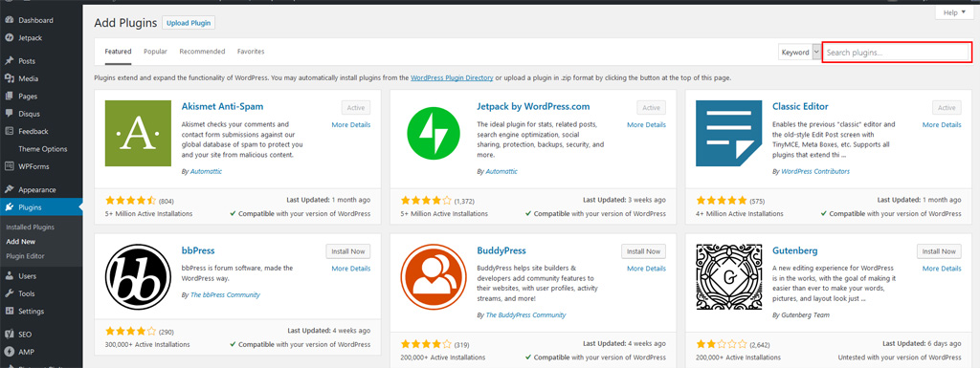
Task: Click the BuddyPress plugin logo
Action: [x=434, y=277]
